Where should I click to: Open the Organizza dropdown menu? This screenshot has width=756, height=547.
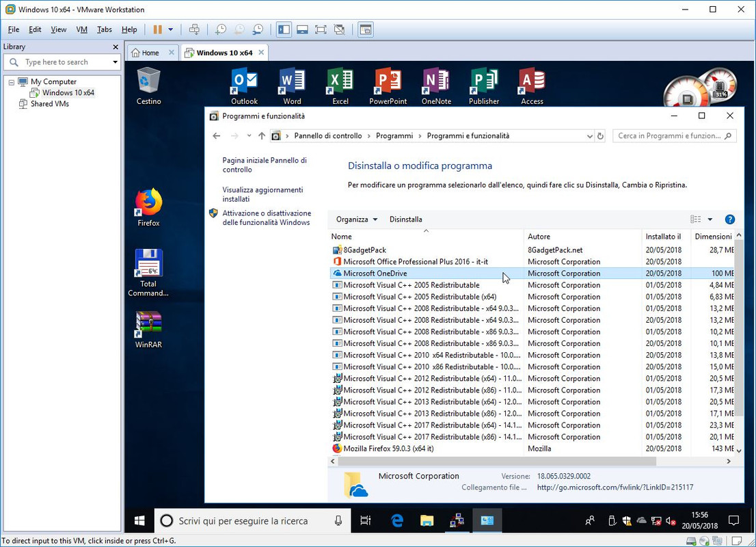357,219
